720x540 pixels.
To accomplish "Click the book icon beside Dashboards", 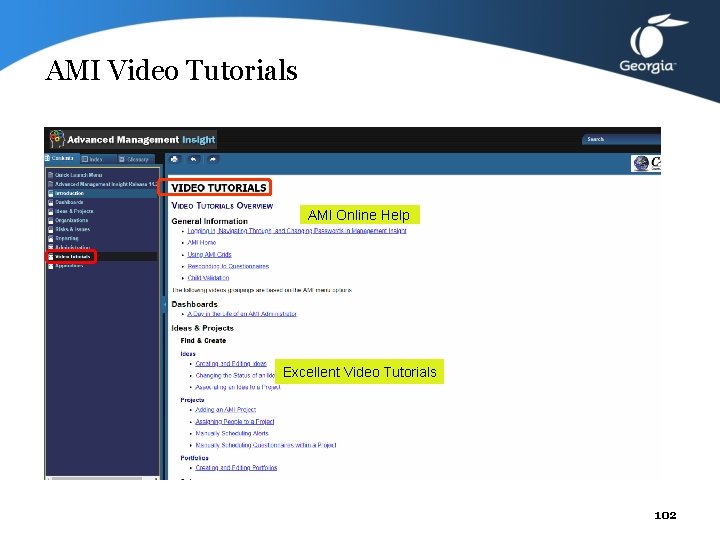I will point(51,202).
